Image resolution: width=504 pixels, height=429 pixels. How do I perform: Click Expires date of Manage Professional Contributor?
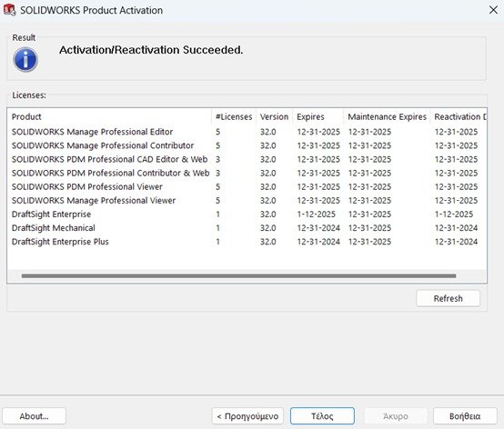[318, 145]
